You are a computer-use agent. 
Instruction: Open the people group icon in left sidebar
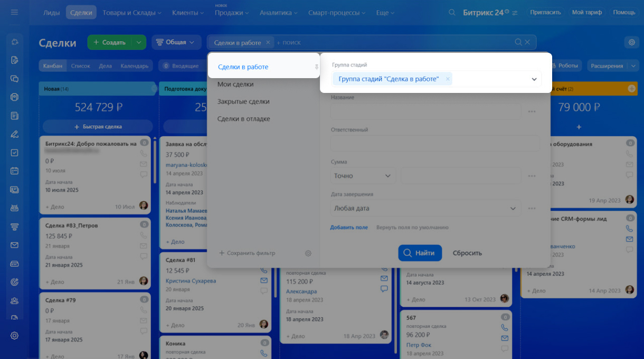[x=14, y=300]
